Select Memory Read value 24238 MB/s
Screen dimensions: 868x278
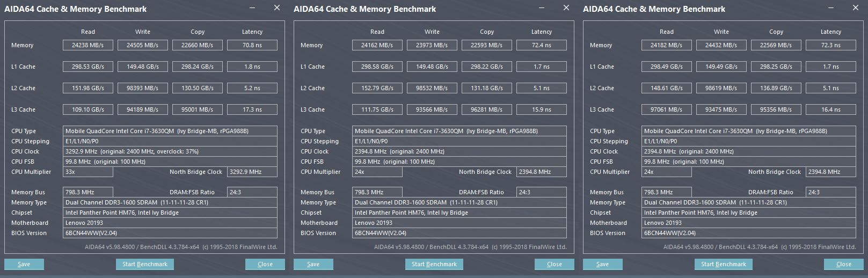pyautogui.click(x=88, y=45)
